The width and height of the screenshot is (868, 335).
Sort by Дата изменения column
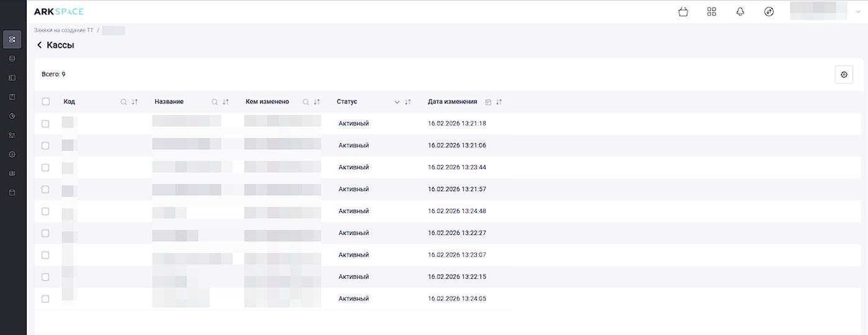point(499,102)
